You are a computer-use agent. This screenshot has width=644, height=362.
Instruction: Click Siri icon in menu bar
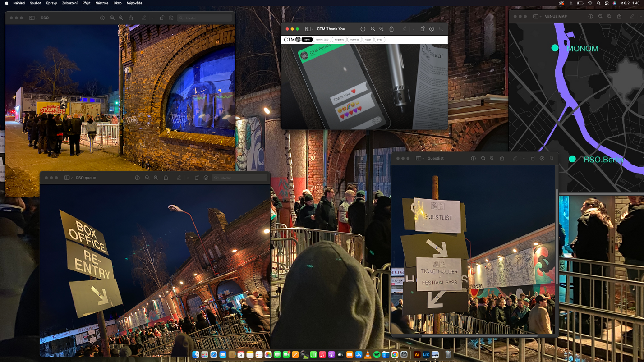[614, 3]
